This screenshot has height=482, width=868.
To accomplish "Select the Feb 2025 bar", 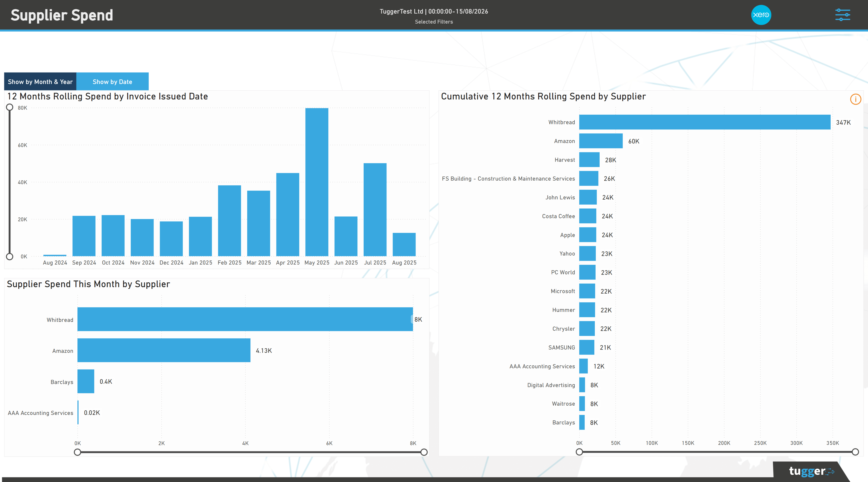I will [230, 221].
